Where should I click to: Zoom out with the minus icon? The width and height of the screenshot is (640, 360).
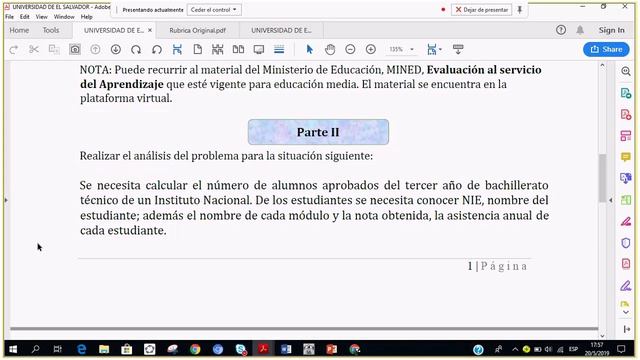[350, 50]
